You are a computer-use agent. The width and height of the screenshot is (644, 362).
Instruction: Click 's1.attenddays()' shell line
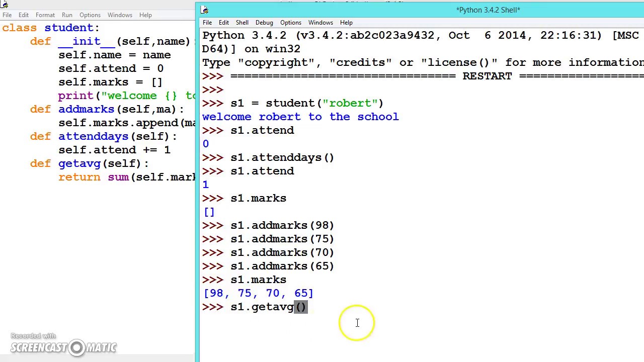coord(268,157)
